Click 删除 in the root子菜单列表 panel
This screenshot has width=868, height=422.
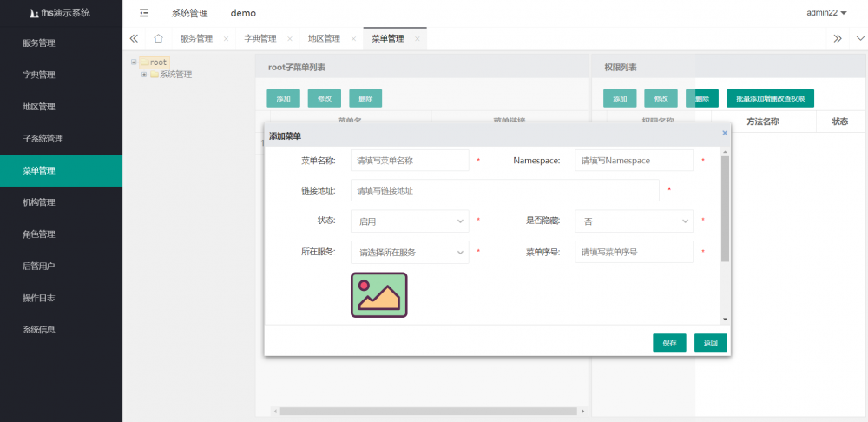[365, 99]
